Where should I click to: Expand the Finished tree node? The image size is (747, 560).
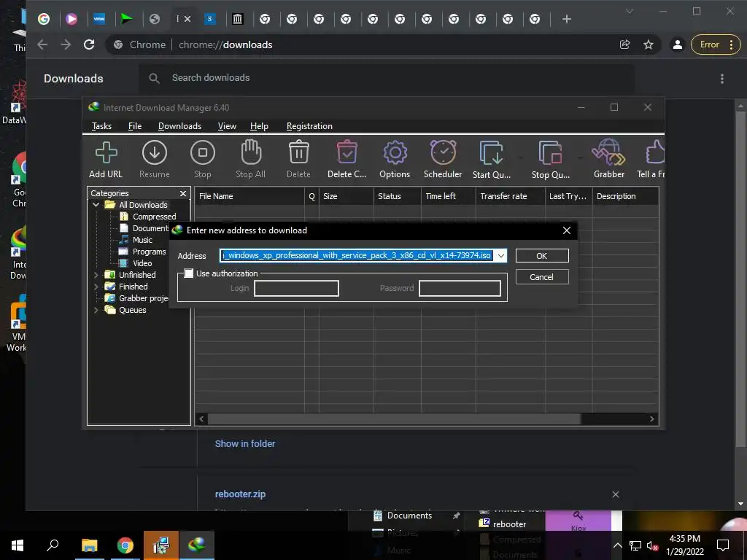tap(96, 287)
